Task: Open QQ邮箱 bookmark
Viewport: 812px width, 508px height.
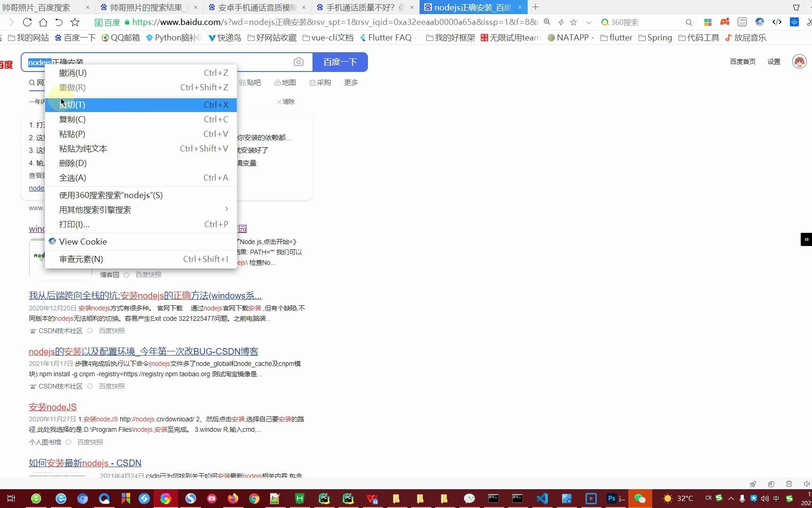Action: 121,38
